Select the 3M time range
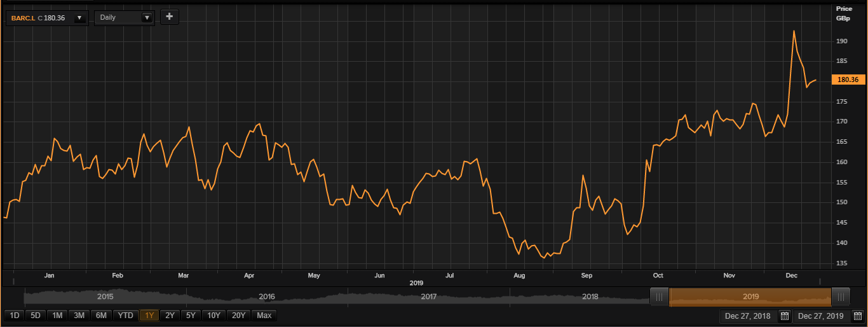This screenshot has height=327, width=868. click(79, 315)
